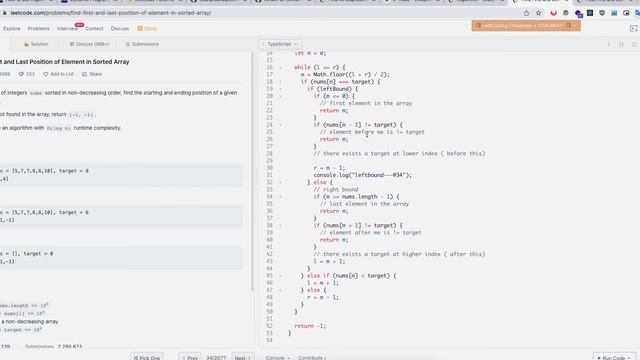The width and height of the screenshot is (640, 360).
Task: Click the console.log leftbound code line
Action: (x=362, y=175)
